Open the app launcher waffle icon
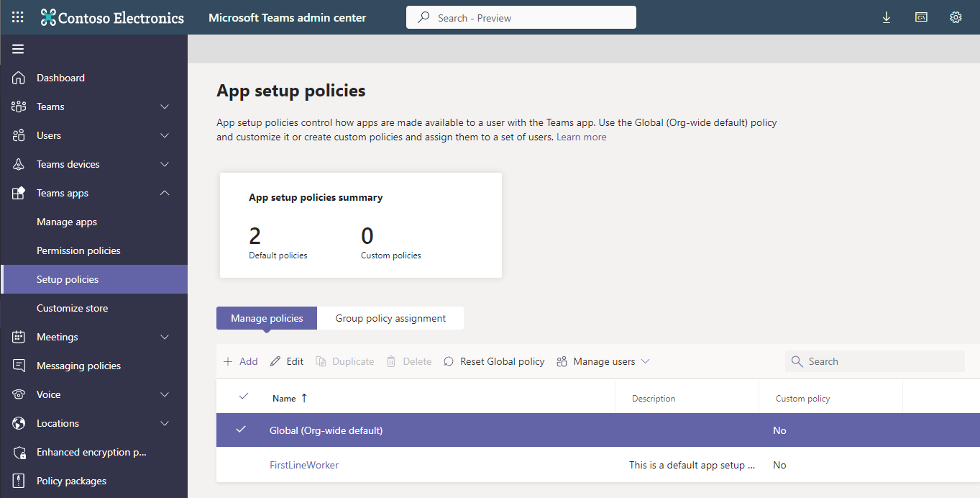The image size is (980, 498). [x=18, y=17]
